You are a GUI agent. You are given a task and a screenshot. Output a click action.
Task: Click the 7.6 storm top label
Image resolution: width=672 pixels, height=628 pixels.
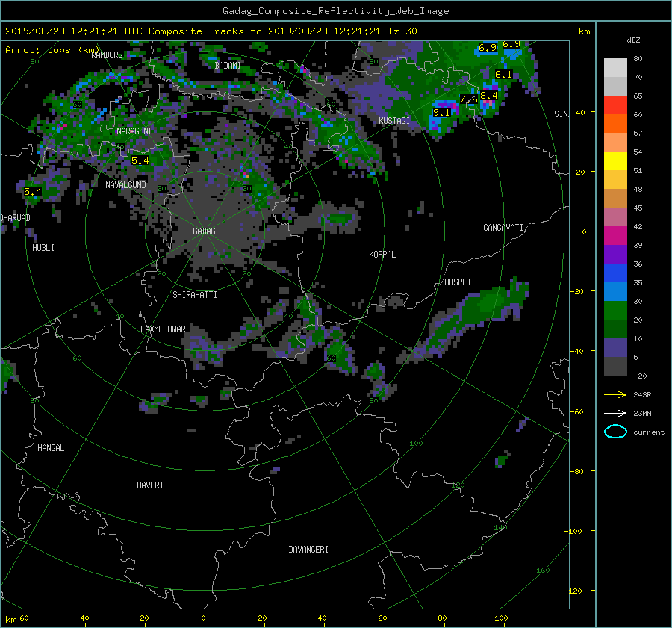coord(468,99)
